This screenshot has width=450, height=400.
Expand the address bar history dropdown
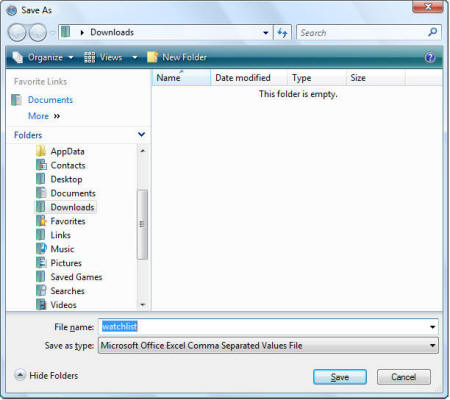(x=266, y=33)
